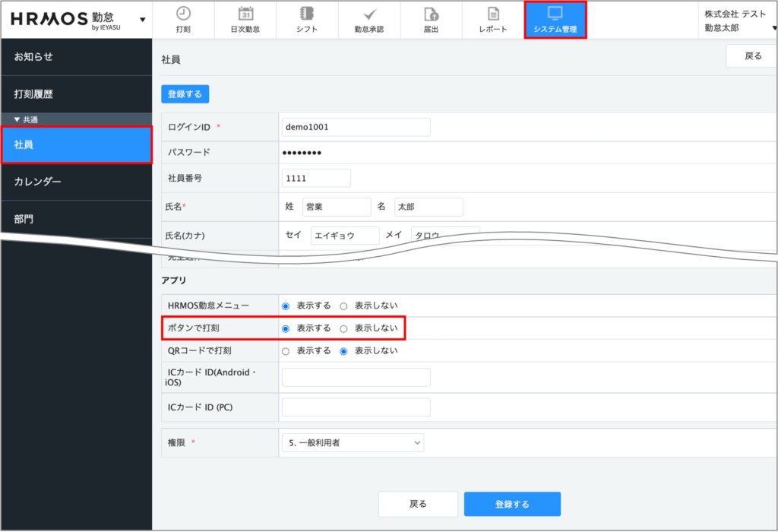Open the 届出 document icon

pyautogui.click(x=431, y=14)
